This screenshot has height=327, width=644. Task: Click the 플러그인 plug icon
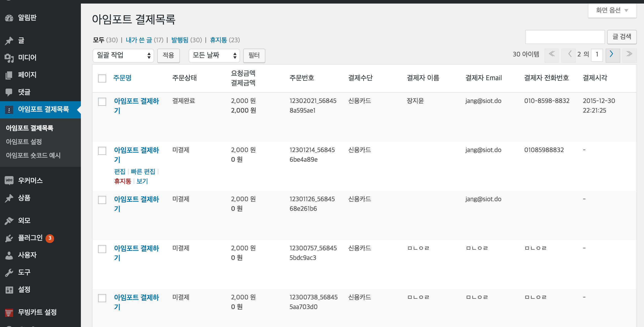coord(9,238)
